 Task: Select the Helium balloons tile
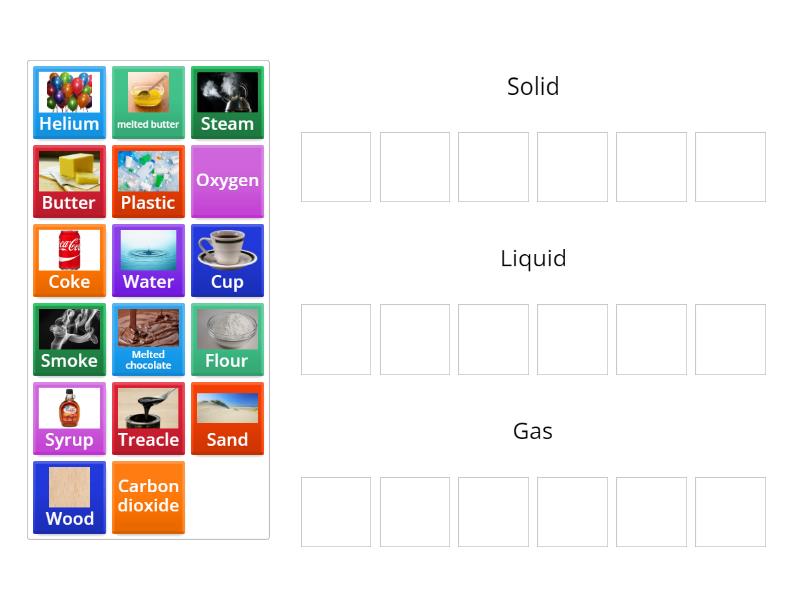point(69,101)
